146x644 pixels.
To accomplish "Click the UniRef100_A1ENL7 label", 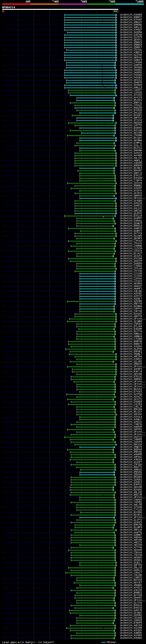I will pyautogui.click(x=131, y=299).
